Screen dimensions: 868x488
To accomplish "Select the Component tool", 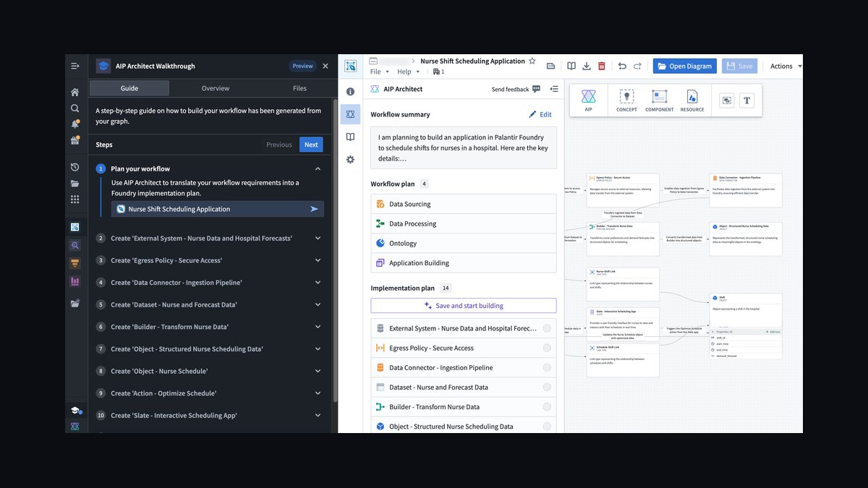I will pyautogui.click(x=659, y=100).
